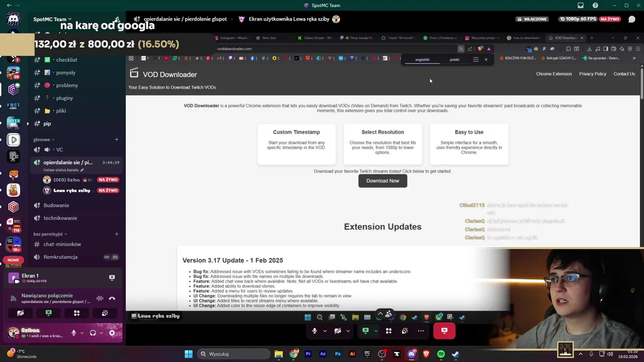
Task: Open Windows Start menu
Action: click(188, 354)
